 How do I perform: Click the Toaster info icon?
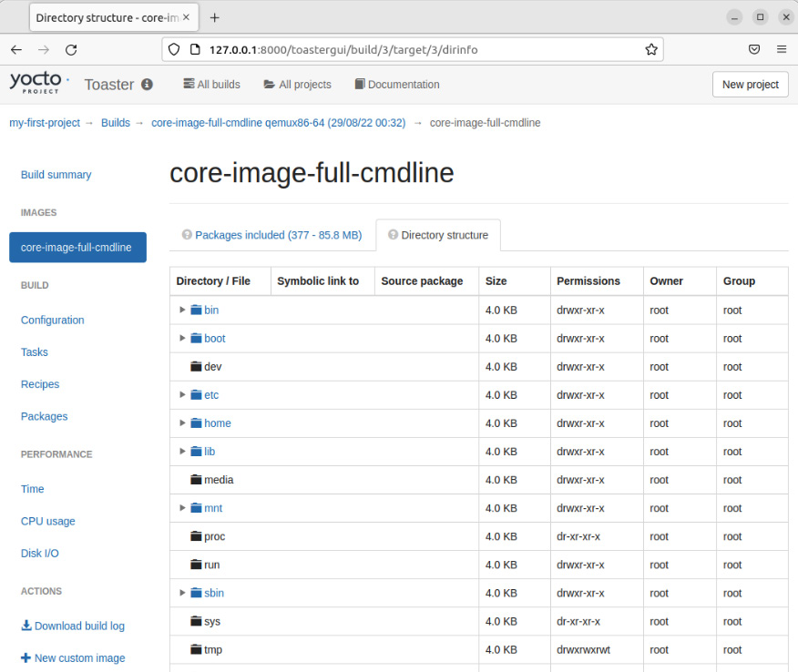pyautogui.click(x=147, y=85)
